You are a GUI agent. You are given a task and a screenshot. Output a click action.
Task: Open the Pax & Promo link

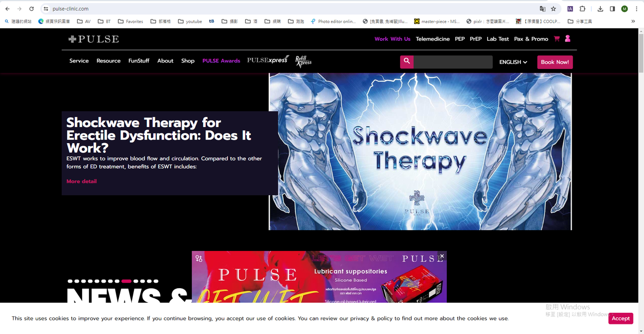tap(531, 39)
